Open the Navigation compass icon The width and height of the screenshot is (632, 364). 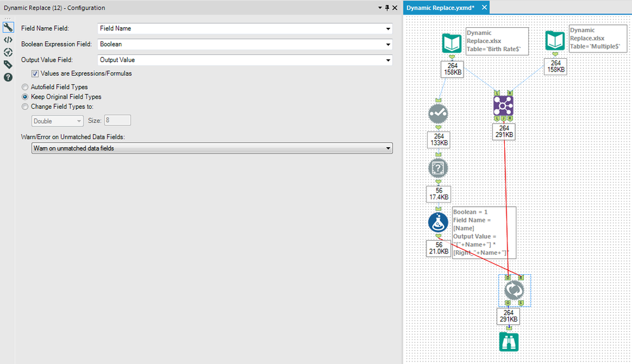tap(8, 52)
